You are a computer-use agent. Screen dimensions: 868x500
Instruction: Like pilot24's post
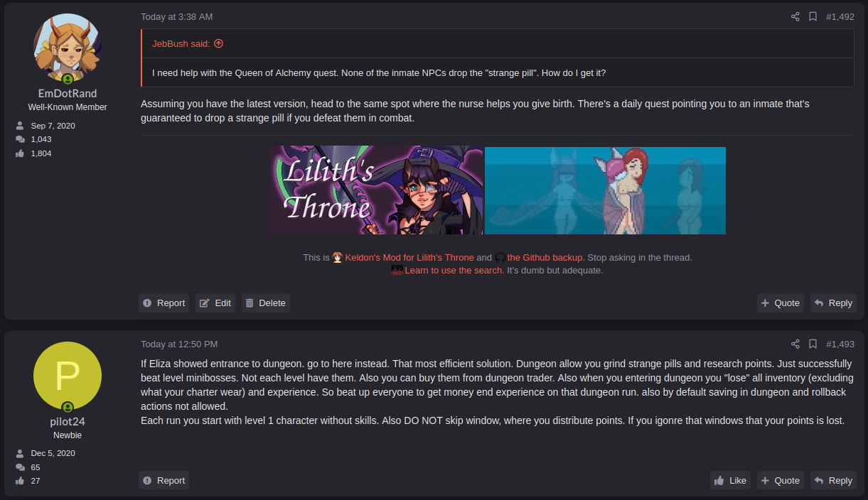click(x=730, y=480)
